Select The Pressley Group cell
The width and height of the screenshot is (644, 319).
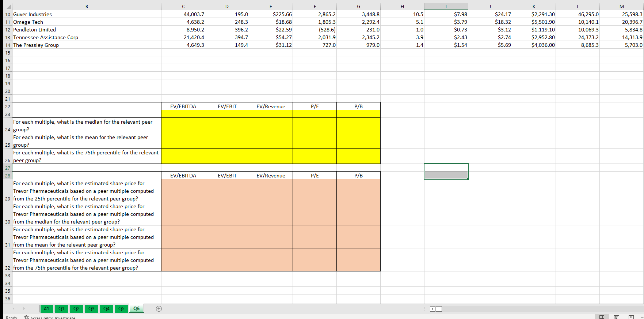87,45
